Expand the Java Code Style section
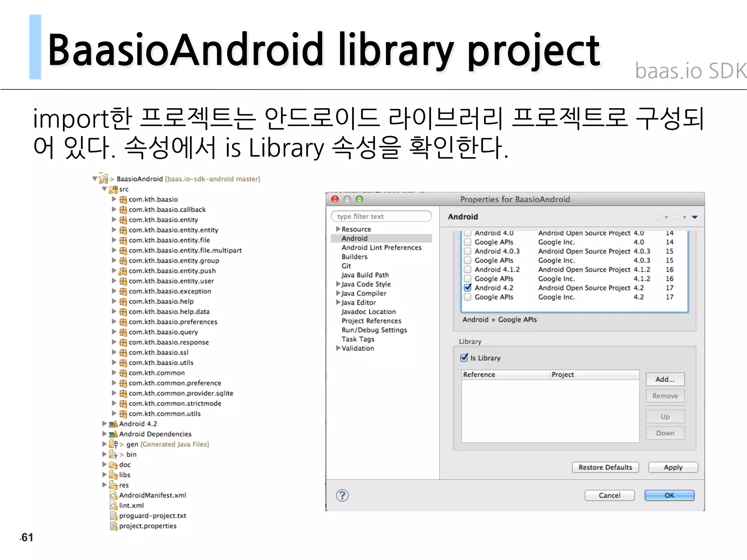This screenshot has height=560, width=747. tap(338, 284)
